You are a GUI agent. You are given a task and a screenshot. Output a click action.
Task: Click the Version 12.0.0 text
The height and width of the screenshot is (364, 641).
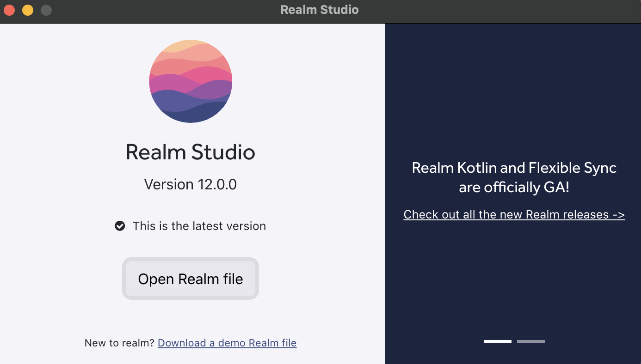click(x=191, y=184)
